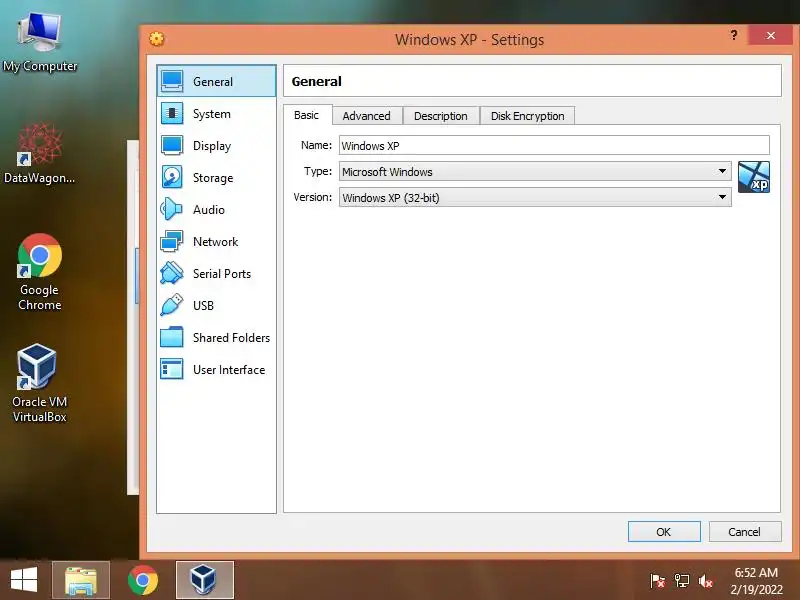Expand the Type dropdown (Microsoft Windows)
800x600 pixels.
point(535,171)
